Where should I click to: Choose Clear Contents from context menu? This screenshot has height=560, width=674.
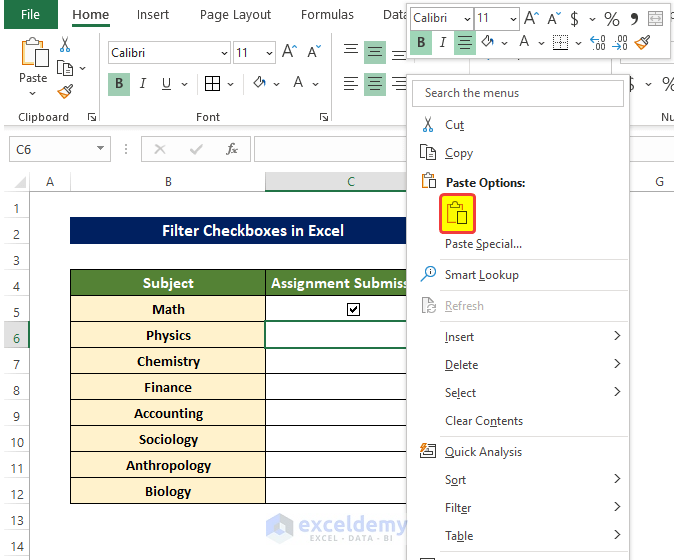[483, 421]
